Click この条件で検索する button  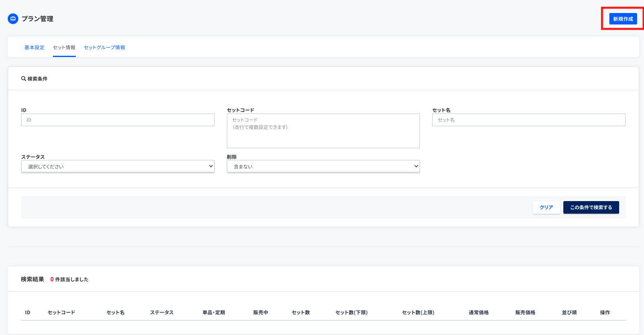click(591, 207)
